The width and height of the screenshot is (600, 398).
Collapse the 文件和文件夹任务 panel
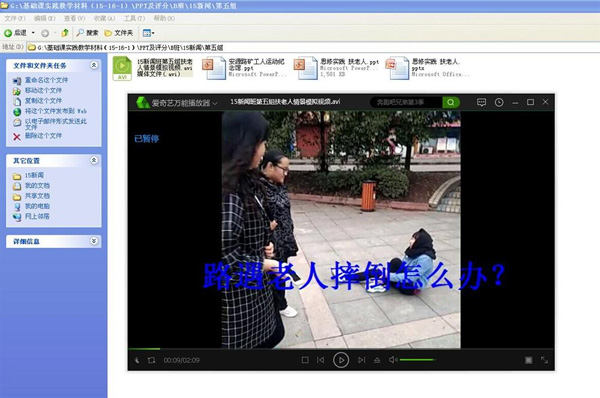pos(94,65)
